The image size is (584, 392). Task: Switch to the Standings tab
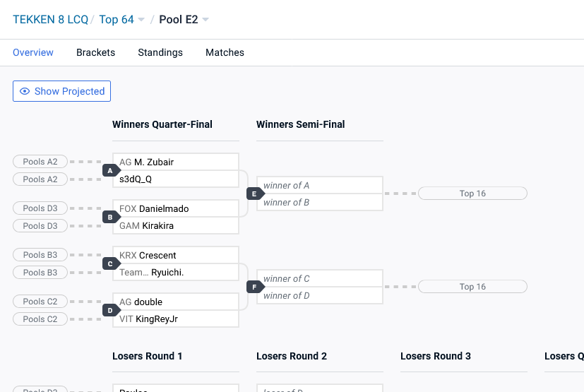(x=160, y=52)
